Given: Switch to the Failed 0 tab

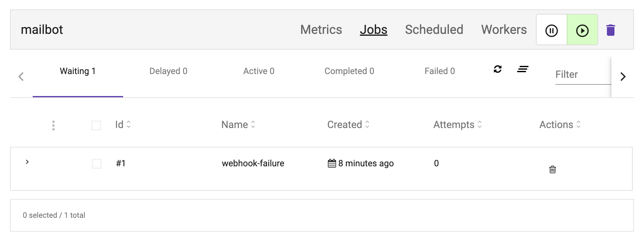Looking at the screenshot, I should [x=439, y=71].
